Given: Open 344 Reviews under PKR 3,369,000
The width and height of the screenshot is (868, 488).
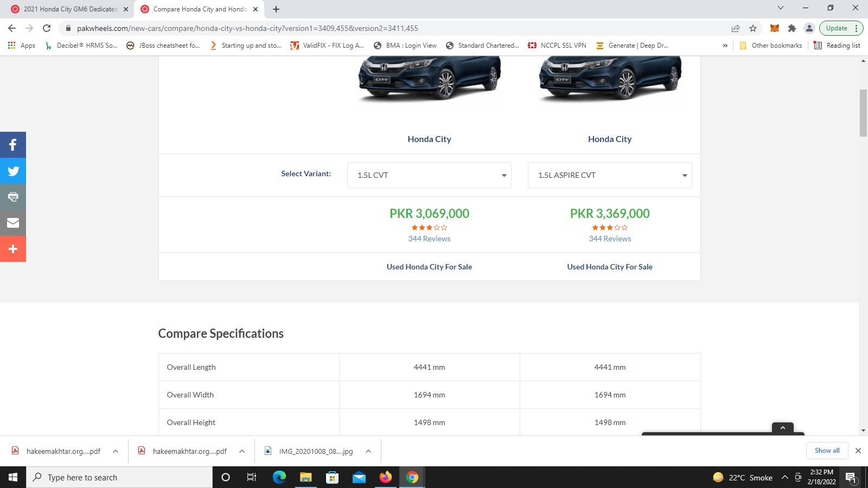Looking at the screenshot, I should tap(610, 239).
